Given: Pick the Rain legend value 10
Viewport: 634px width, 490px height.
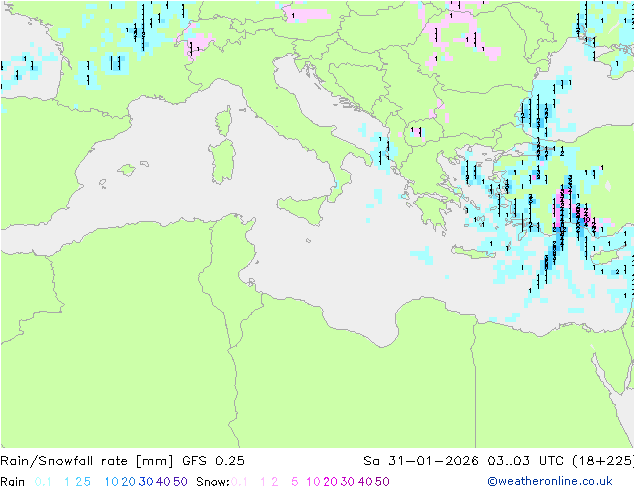Looking at the screenshot, I should tap(112, 482).
